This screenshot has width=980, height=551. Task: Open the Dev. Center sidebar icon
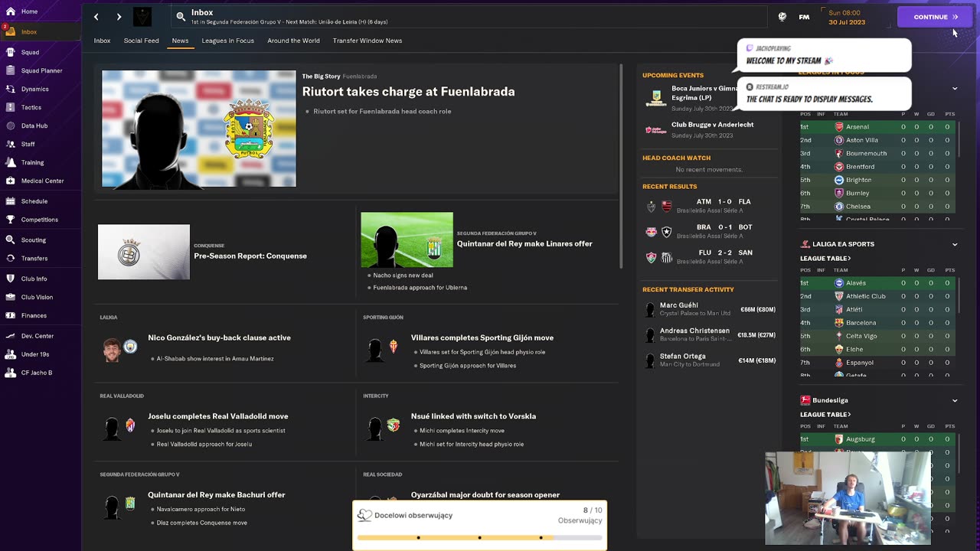(11, 336)
